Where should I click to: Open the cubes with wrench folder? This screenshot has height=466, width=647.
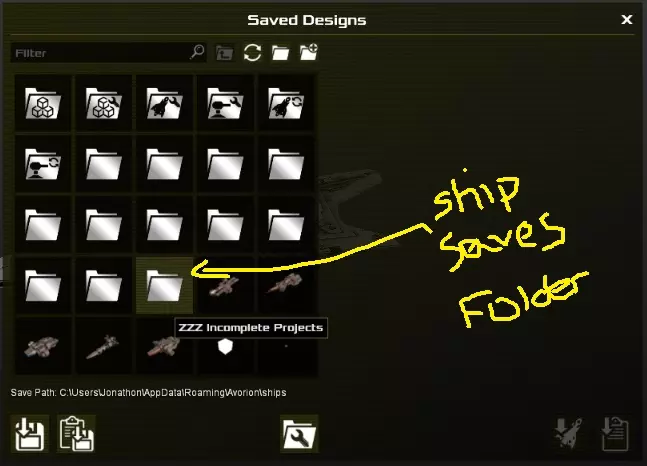coord(104,103)
